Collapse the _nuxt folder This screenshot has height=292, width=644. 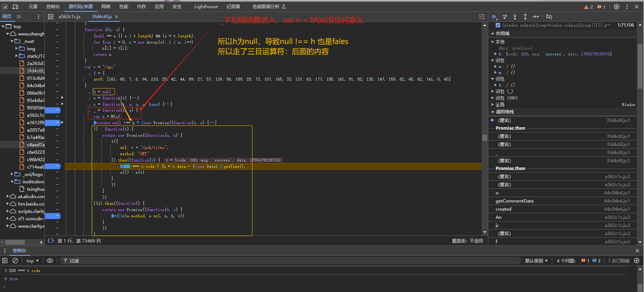[x=12, y=41]
